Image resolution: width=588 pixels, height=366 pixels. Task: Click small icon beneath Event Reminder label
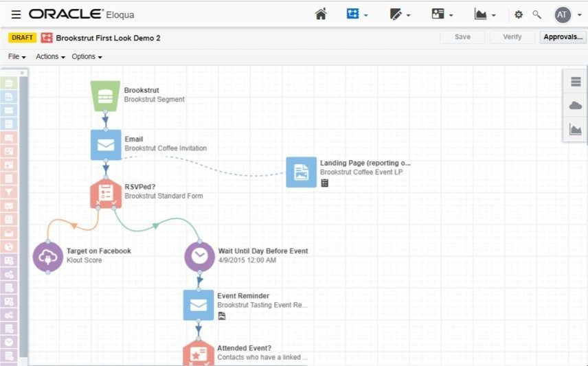(x=222, y=316)
